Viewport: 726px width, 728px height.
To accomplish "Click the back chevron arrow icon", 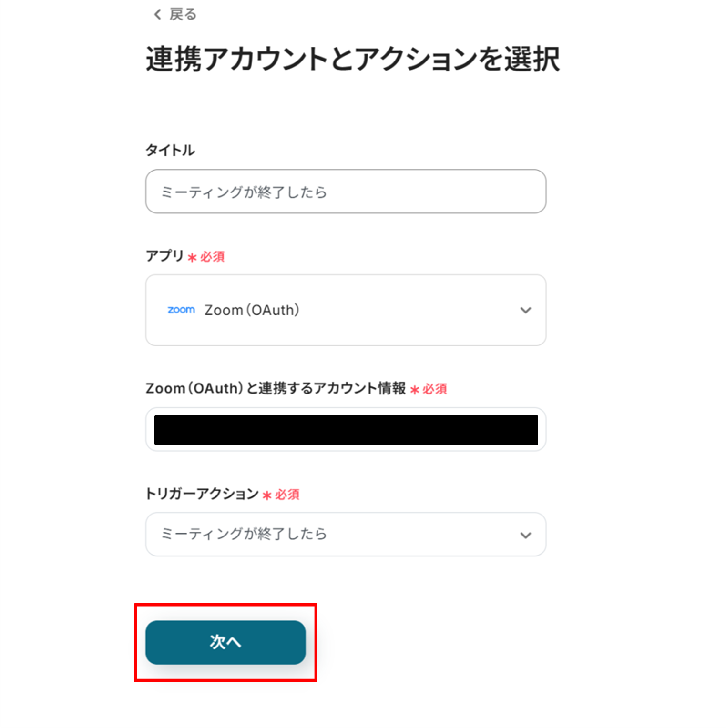I will coord(157,15).
